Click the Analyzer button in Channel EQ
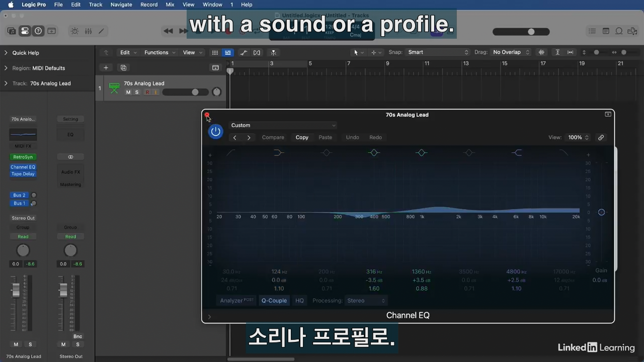Screen dimensions: 644x362 click(x=236, y=301)
